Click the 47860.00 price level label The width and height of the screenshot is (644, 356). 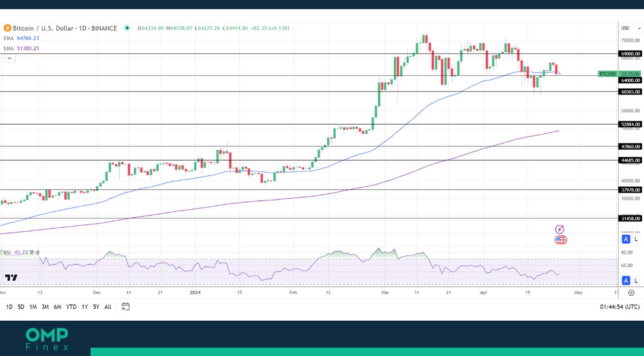[x=630, y=146]
